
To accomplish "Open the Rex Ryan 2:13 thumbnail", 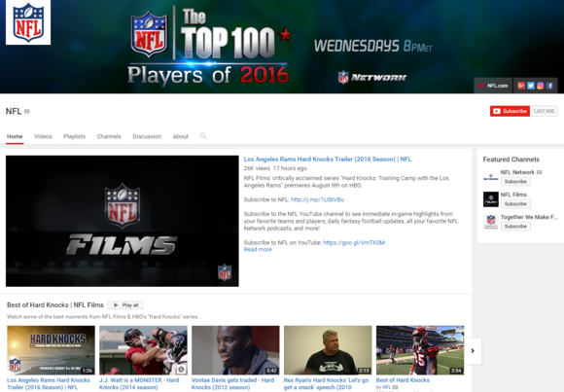I will coord(328,350).
